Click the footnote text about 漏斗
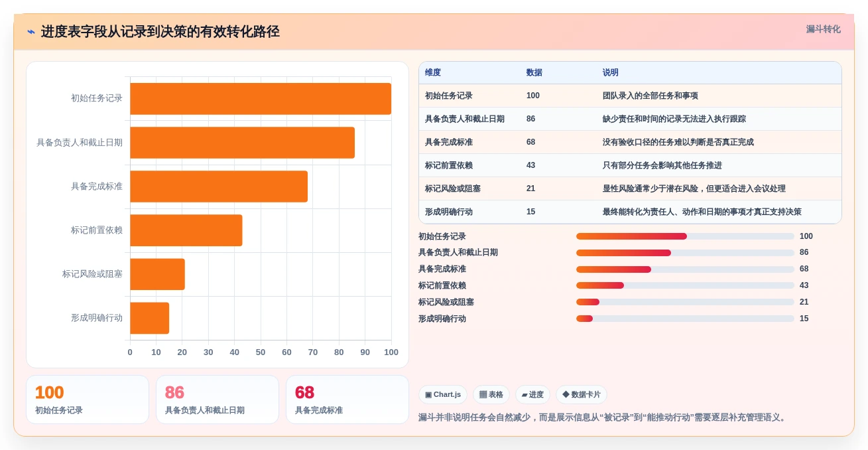 603,417
